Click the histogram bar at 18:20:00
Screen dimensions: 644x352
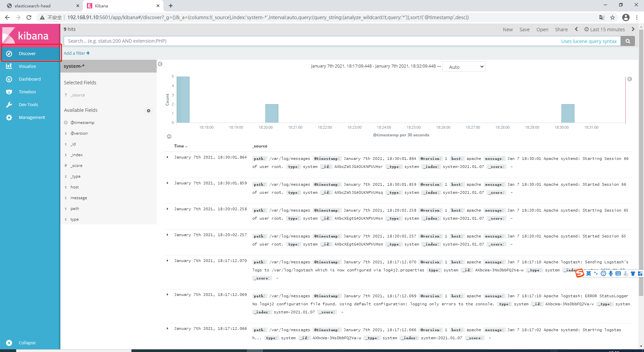coord(272,114)
